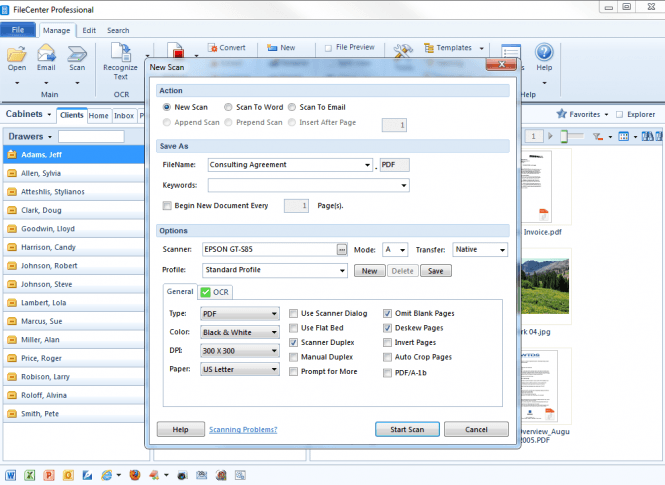The image size is (665, 485).
Task: Switch to the OCR tab in dialog
Action: pyautogui.click(x=215, y=292)
